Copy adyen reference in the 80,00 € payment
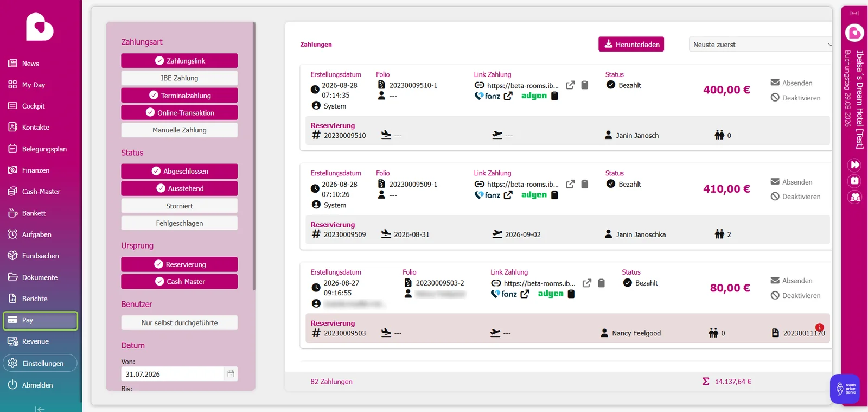The image size is (868, 412). point(571,294)
